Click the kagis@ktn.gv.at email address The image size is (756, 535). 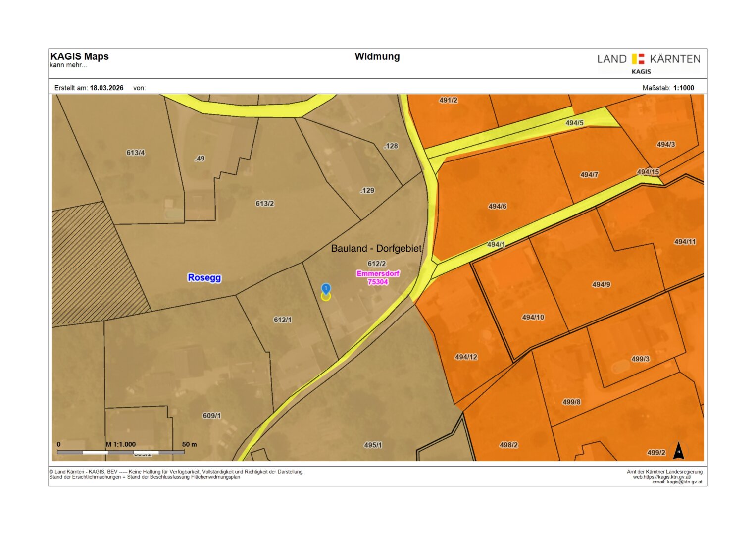[684, 482]
